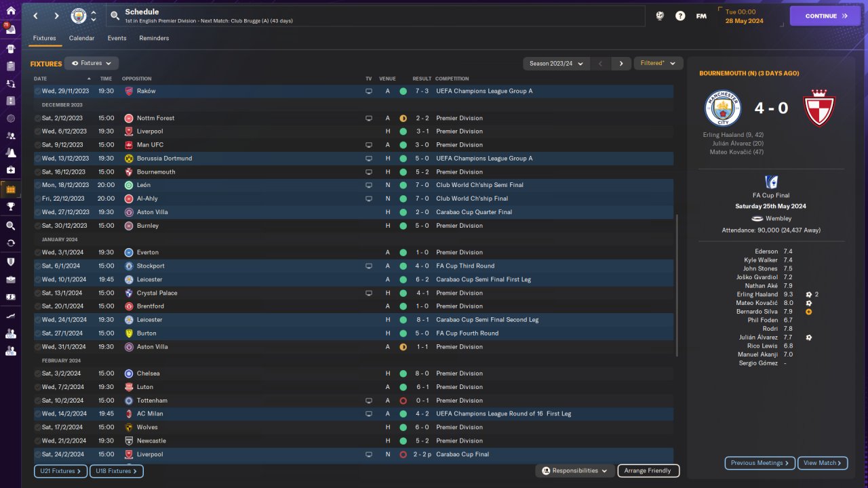Click the up/down chevrons beside the club badge

tap(94, 16)
